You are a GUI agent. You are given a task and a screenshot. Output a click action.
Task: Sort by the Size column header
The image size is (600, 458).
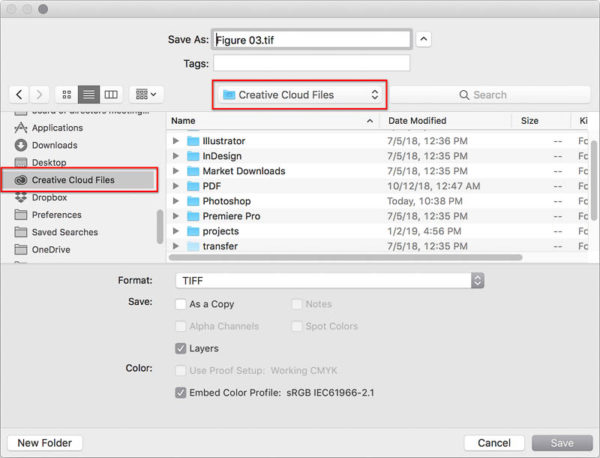click(x=541, y=121)
